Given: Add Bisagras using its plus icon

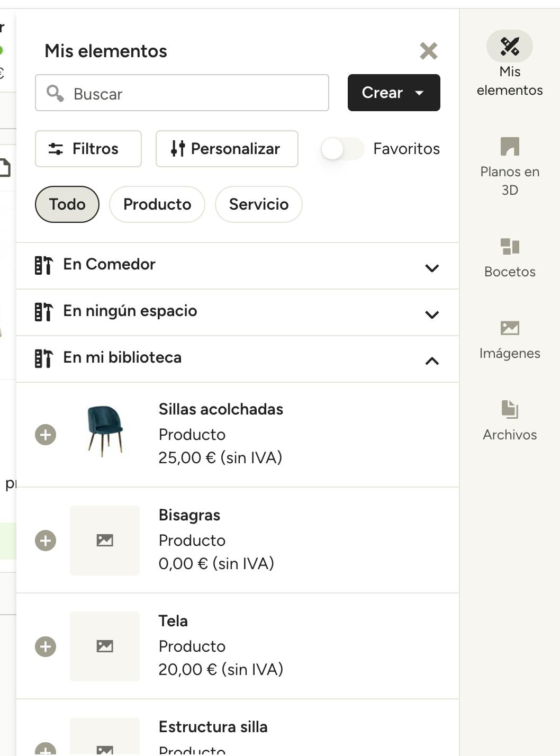Looking at the screenshot, I should (x=46, y=541).
